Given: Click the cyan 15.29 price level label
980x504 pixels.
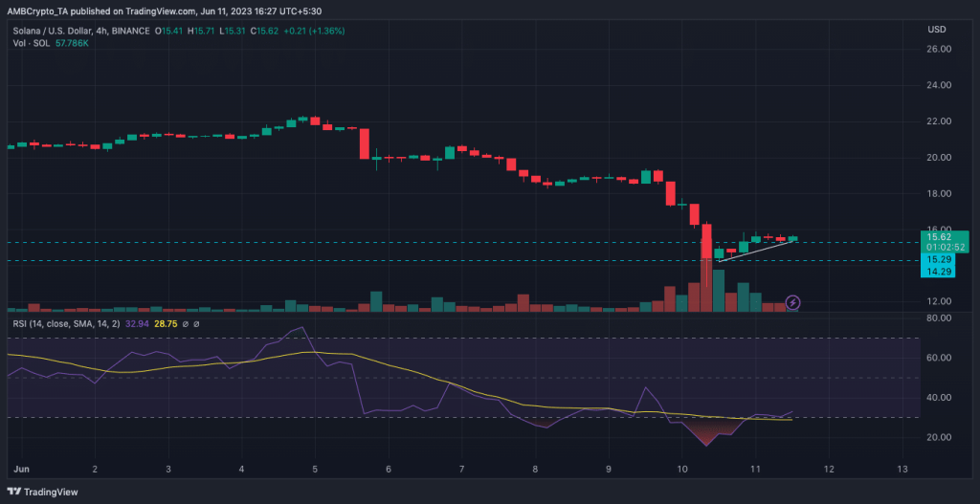Looking at the screenshot, I should [x=940, y=259].
